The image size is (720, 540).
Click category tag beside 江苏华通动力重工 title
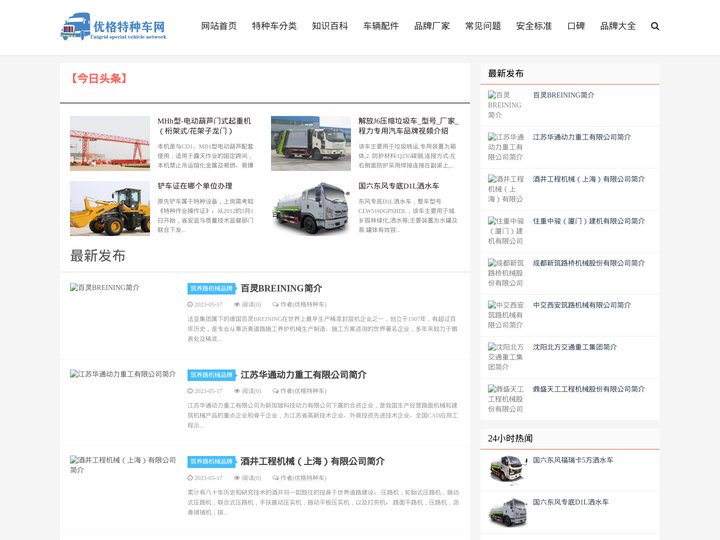[x=212, y=375]
